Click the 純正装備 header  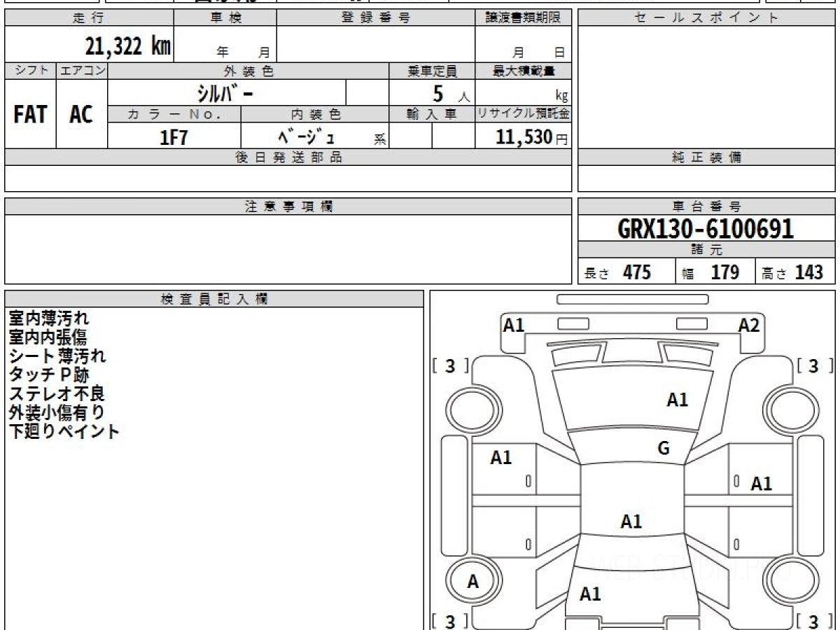(706, 157)
